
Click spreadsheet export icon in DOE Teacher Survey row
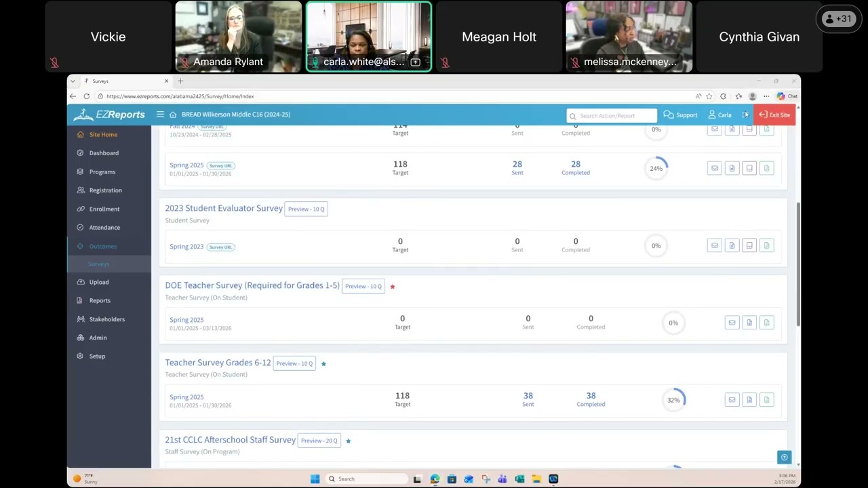[767, 323]
